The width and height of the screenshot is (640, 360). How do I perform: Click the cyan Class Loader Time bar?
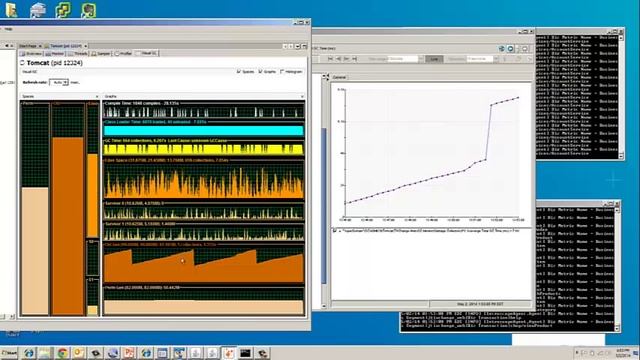pos(204,130)
